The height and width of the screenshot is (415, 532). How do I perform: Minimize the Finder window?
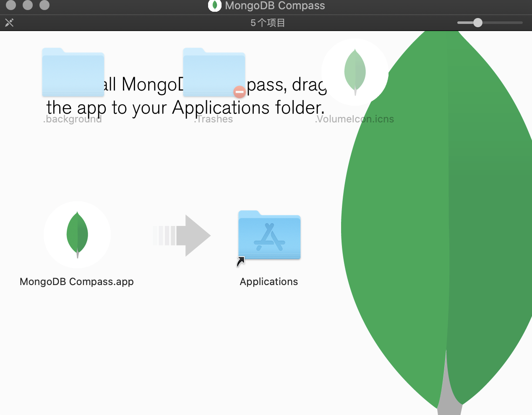click(x=28, y=5)
